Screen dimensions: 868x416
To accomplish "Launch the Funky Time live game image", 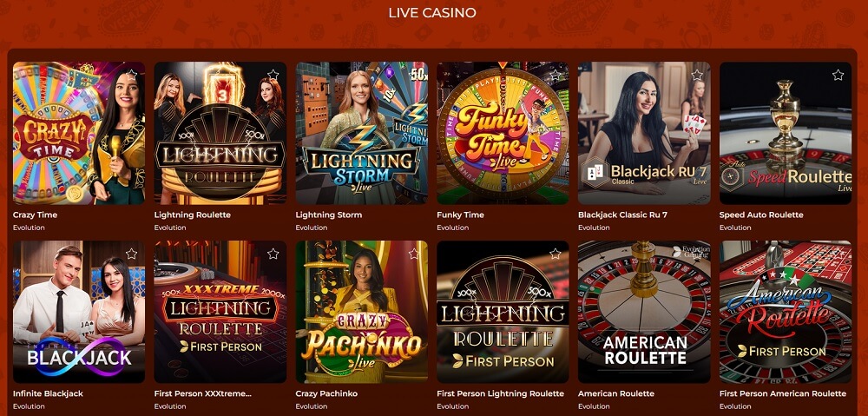I will pyautogui.click(x=503, y=133).
